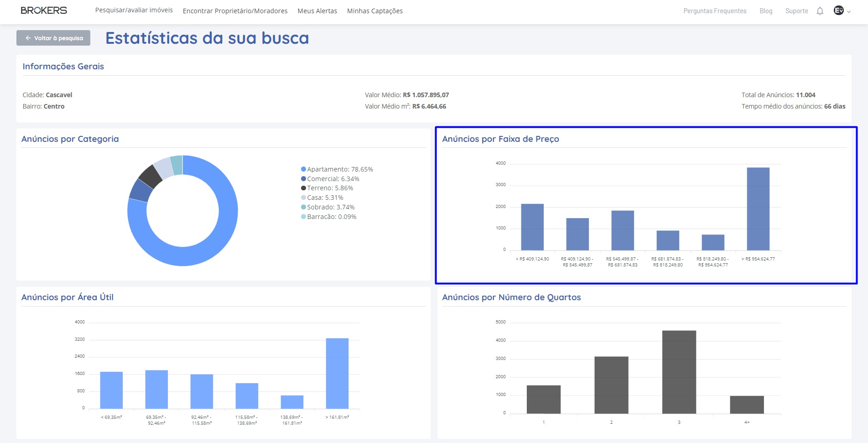Click the > R$ 954.624,77 price bar

tap(758, 209)
